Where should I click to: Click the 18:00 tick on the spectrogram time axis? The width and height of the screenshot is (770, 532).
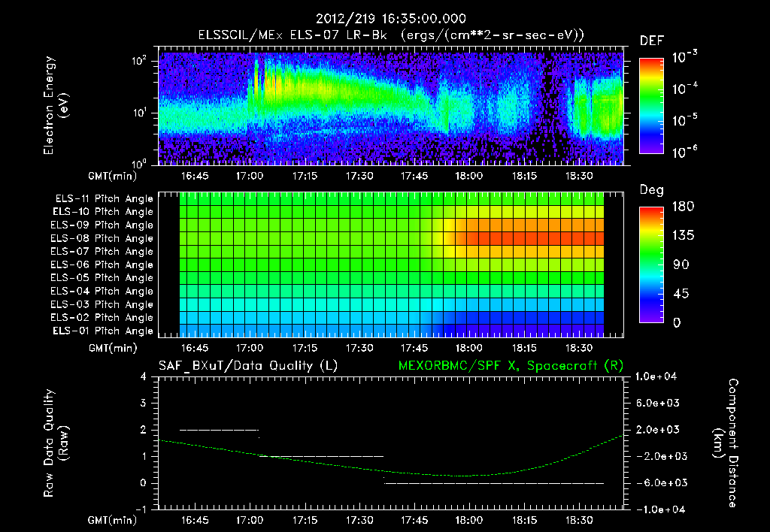click(469, 176)
